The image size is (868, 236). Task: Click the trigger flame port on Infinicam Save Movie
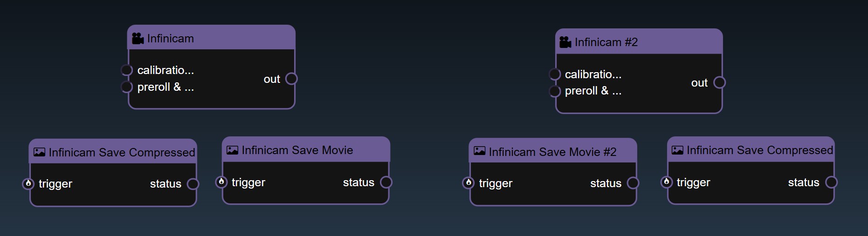(221, 182)
